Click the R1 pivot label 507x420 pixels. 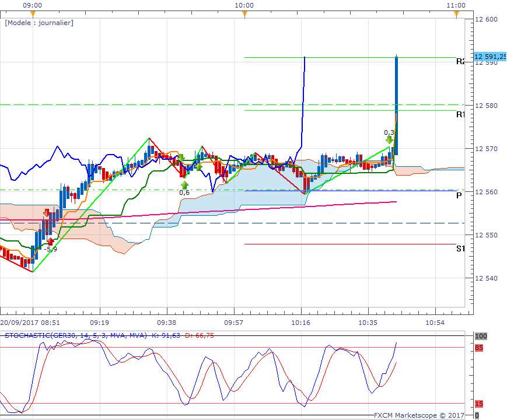pos(460,114)
